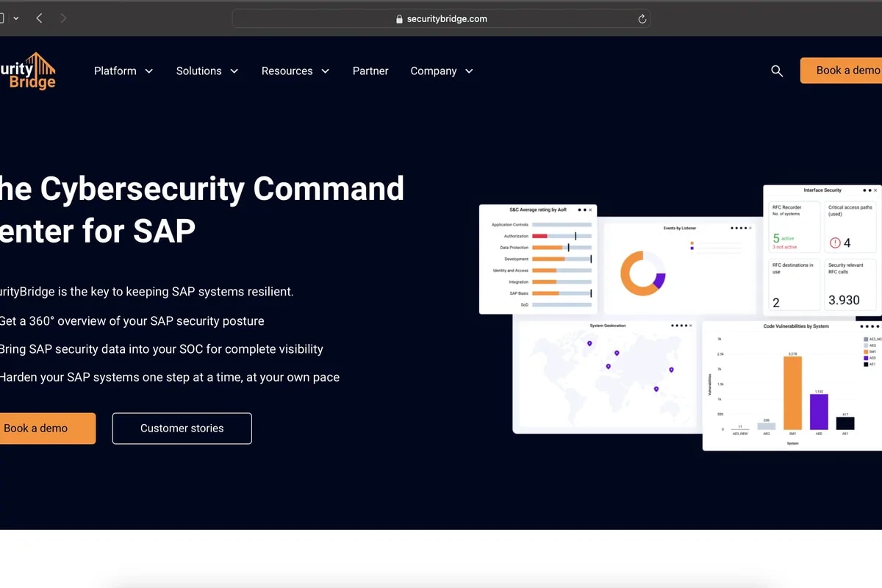Expand the Platform menu chevron
This screenshot has height=588, width=882.
pos(149,71)
